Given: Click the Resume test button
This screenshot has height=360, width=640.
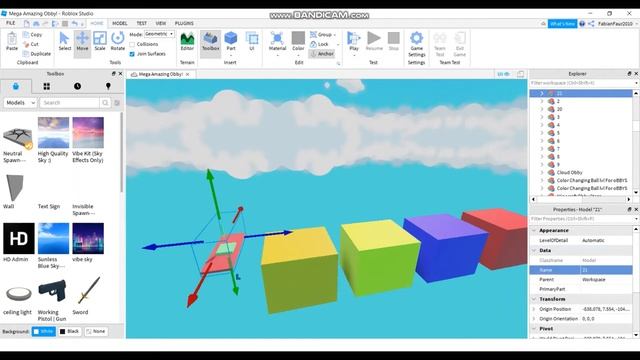Looking at the screenshot, I should point(374,42).
